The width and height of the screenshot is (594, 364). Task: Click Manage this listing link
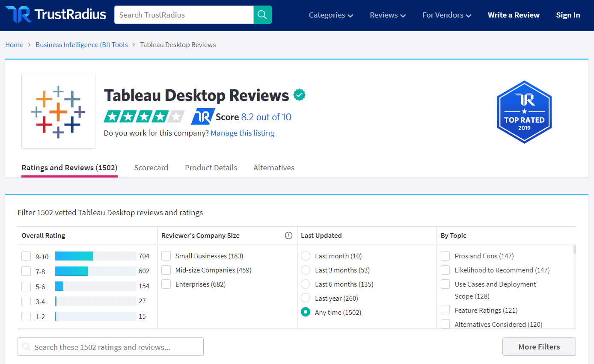click(242, 133)
